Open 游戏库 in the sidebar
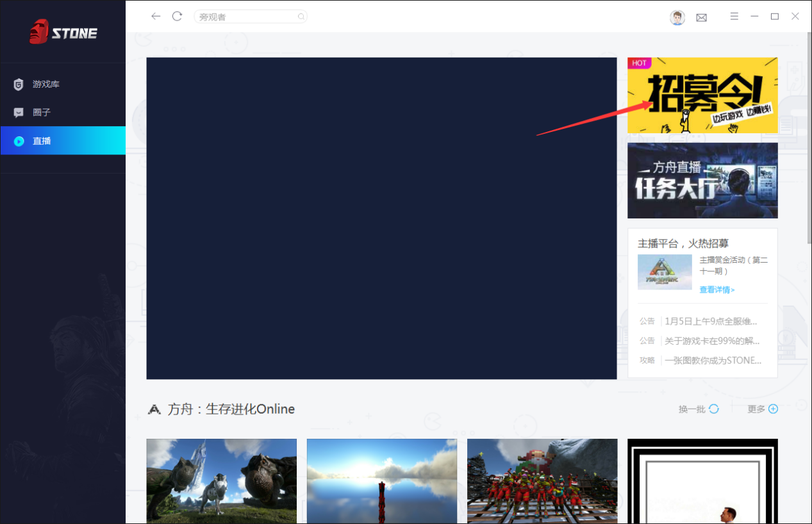The width and height of the screenshot is (812, 524). coord(46,84)
